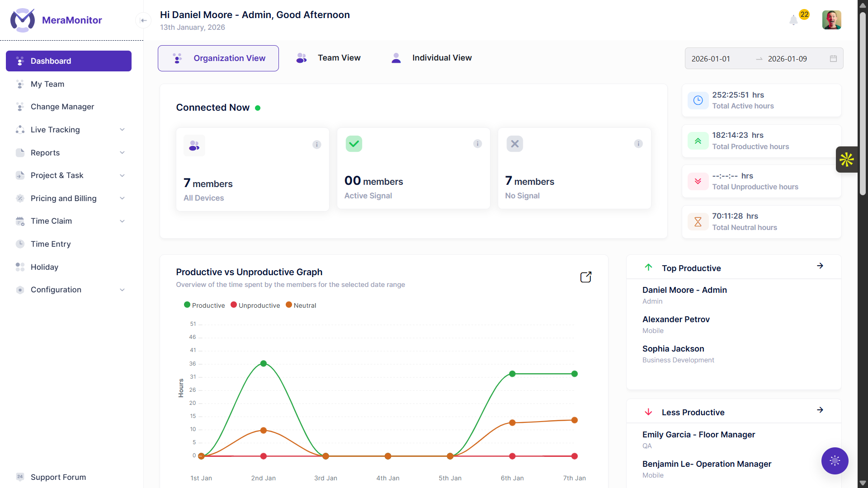Open Top Productive arrow link
Image resolution: width=868 pixels, height=488 pixels.
[x=820, y=266]
